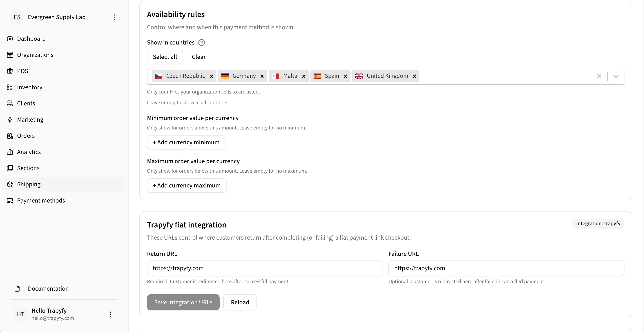This screenshot has height=332, width=644.
Task: Open the Sections page
Action: pos(64,168)
